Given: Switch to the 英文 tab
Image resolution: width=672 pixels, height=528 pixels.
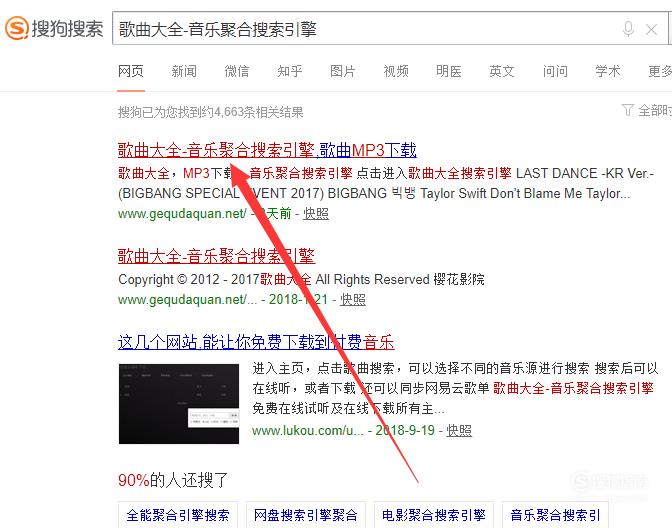Looking at the screenshot, I should (x=502, y=71).
